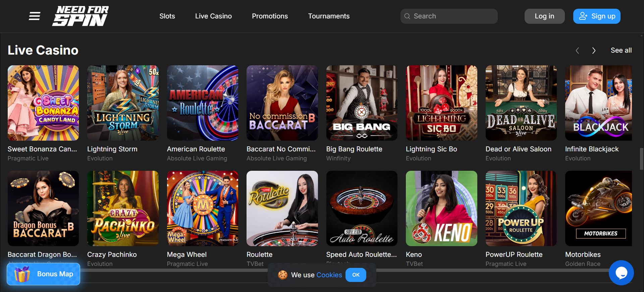Image resolution: width=644 pixels, height=292 pixels.
Task: Open Keno game thumbnail
Action: 441,208
